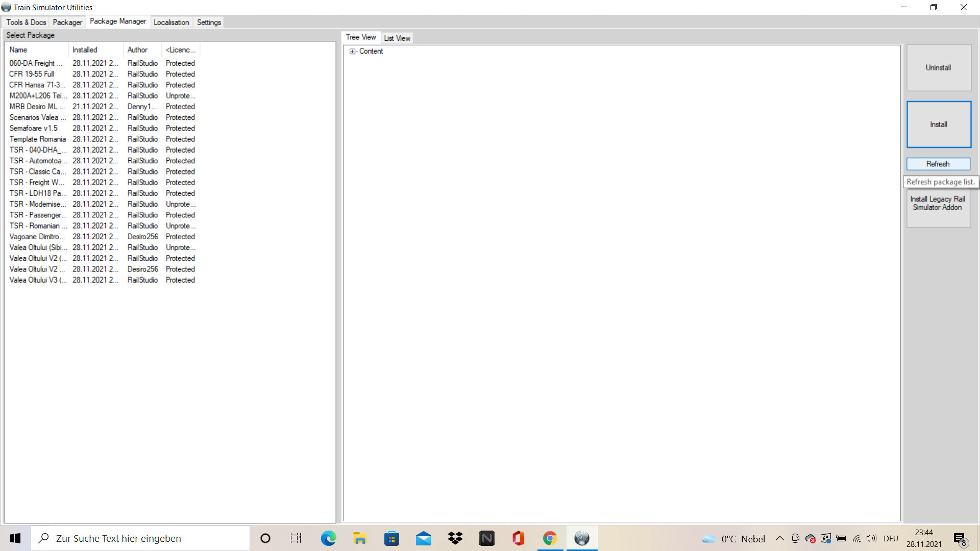The height and width of the screenshot is (551, 980).
Task: Open the Meet Now tray icon
Action: 795,538
